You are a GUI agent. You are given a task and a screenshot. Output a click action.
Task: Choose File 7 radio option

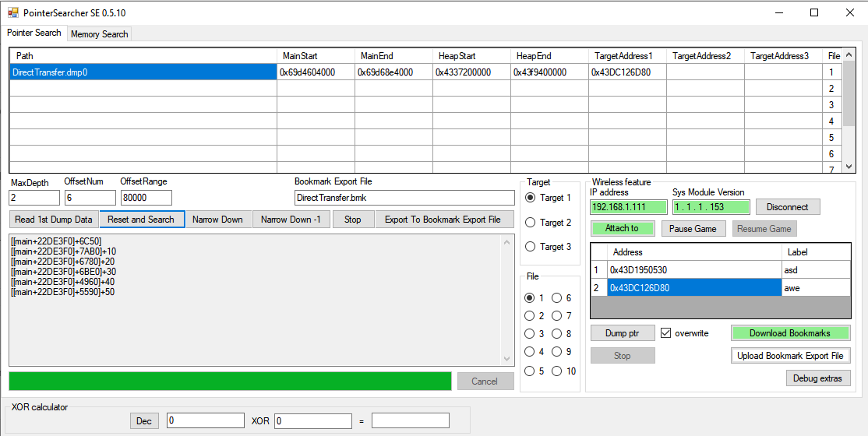(557, 316)
